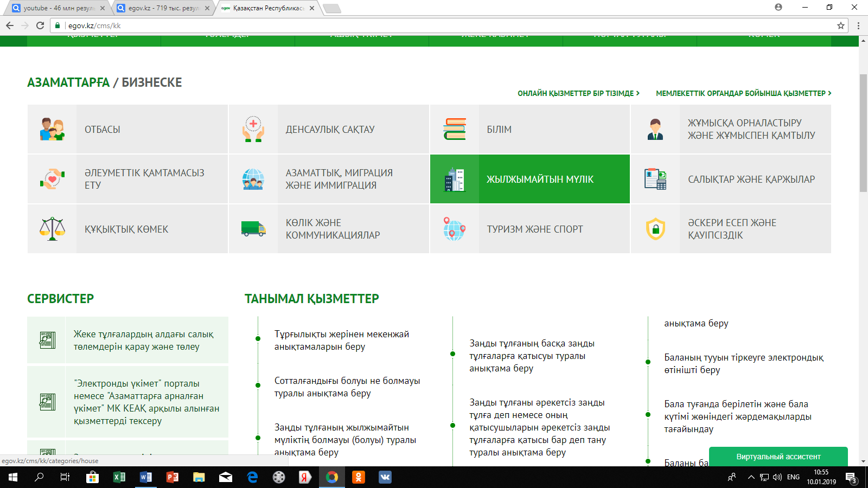This screenshot has width=868, height=488.
Task: Open Бала туғанда берілетін жәрдемақылар service link
Action: tap(738, 416)
